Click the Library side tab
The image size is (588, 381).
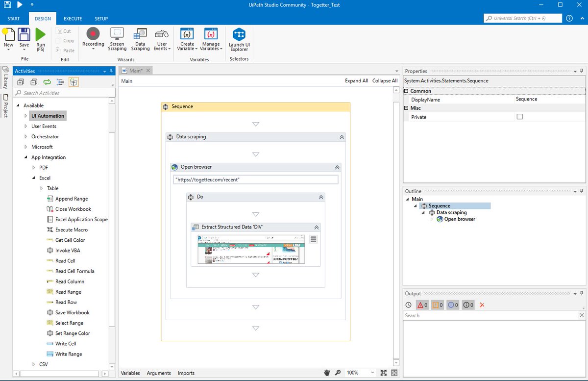pos(5,77)
